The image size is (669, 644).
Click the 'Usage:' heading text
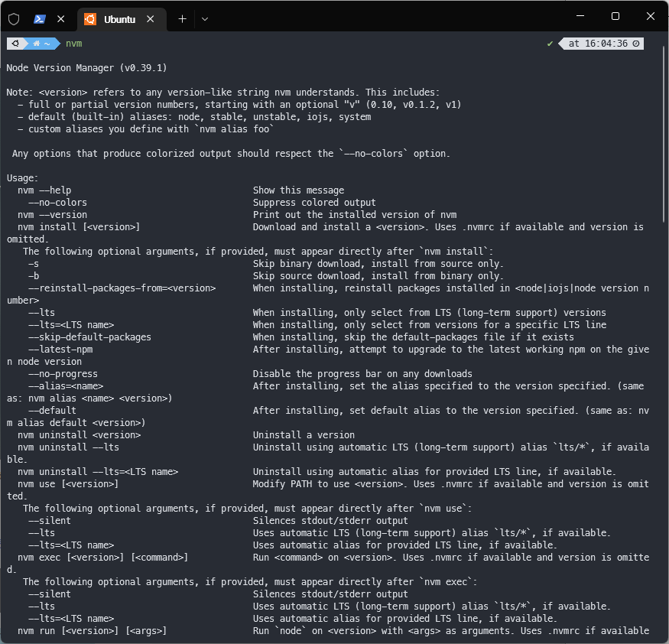coord(22,178)
